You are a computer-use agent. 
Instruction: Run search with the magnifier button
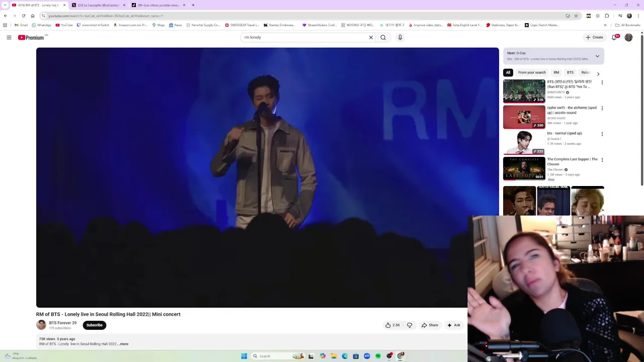point(383,37)
